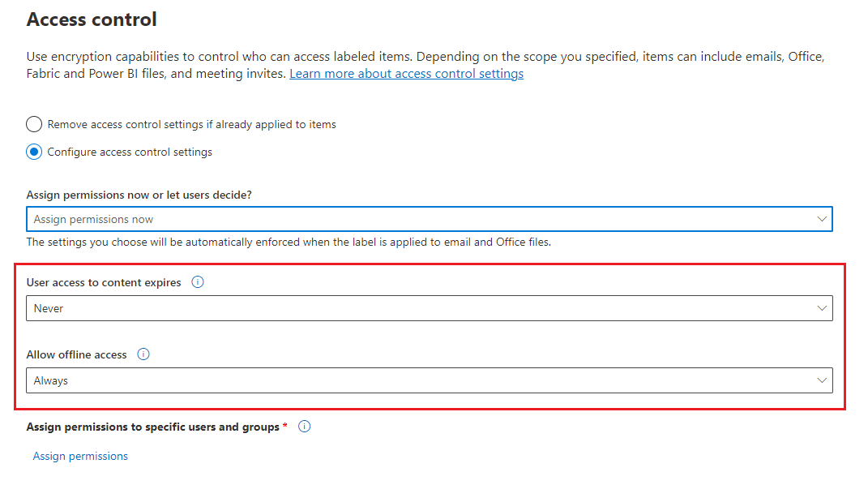Click chevron arrow on Assign permissions now dropdown
The height and width of the screenshot is (485, 868).
tap(823, 219)
